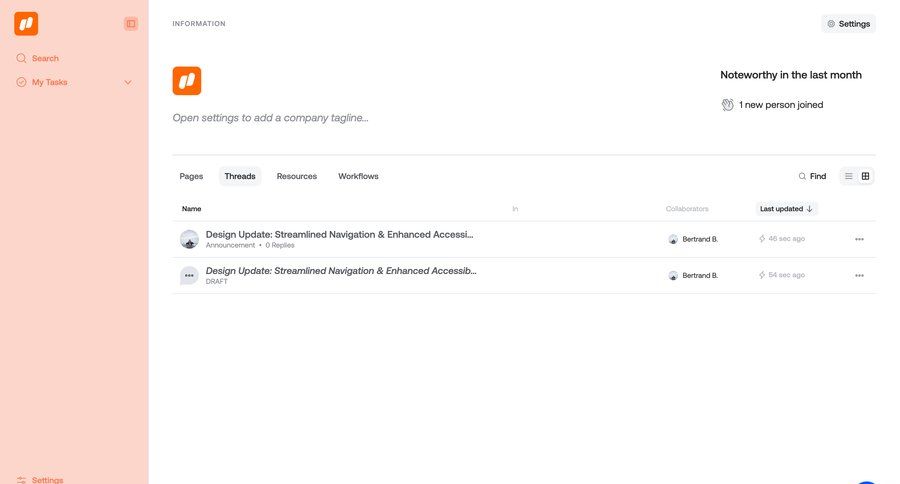Collapse the sidebar with the panel icon
Image resolution: width=900 pixels, height=484 pixels.
pyautogui.click(x=131, y=24)
